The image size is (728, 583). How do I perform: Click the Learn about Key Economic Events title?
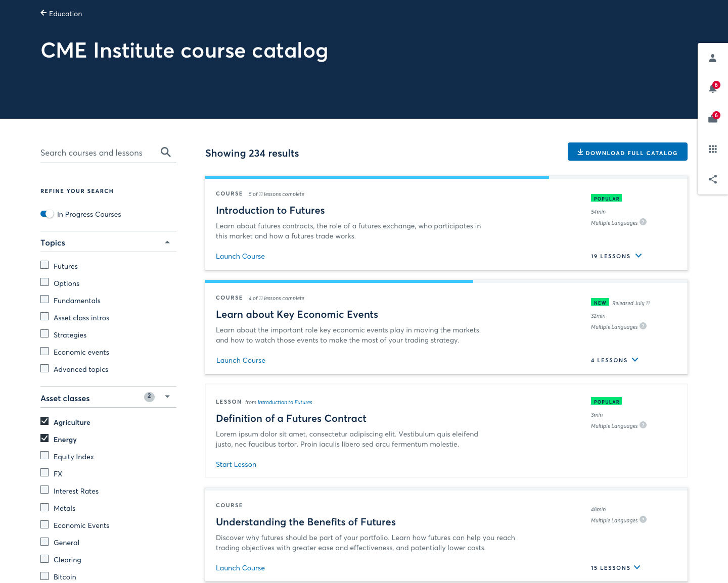click(297, 314)
